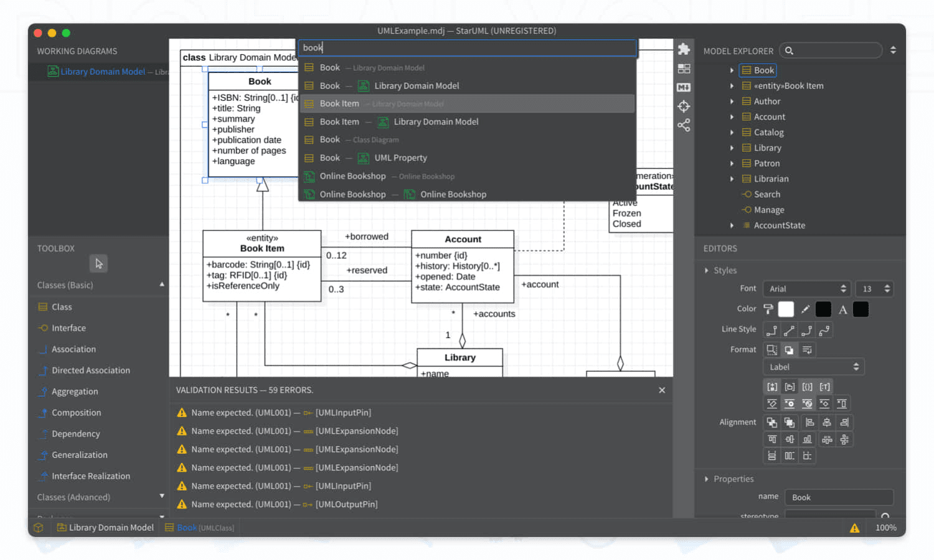Toggle the Show Namespace option

(790, 387)
